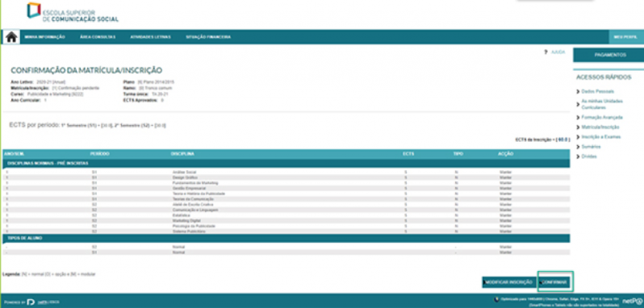The width and height of the screenshot is (644, 308).
Task: Click the chevron beside Dívidas
Action: coord(579,156)
